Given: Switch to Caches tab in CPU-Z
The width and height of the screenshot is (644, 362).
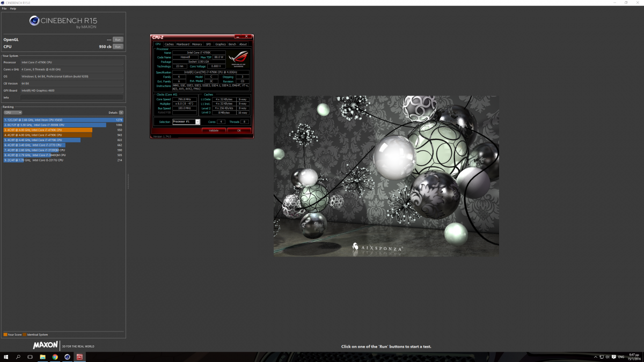Looking at the screenshot, I should [x=169, y=44].
